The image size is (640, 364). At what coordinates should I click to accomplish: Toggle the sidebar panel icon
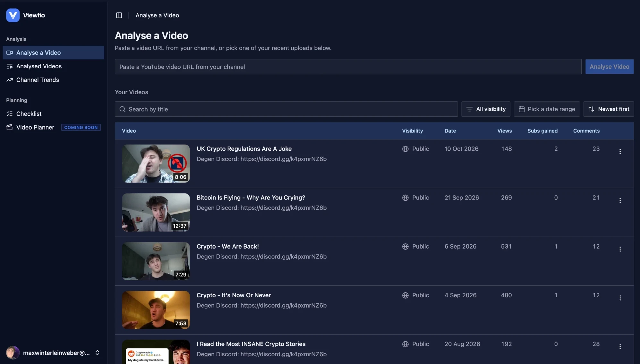click(119, 15)
